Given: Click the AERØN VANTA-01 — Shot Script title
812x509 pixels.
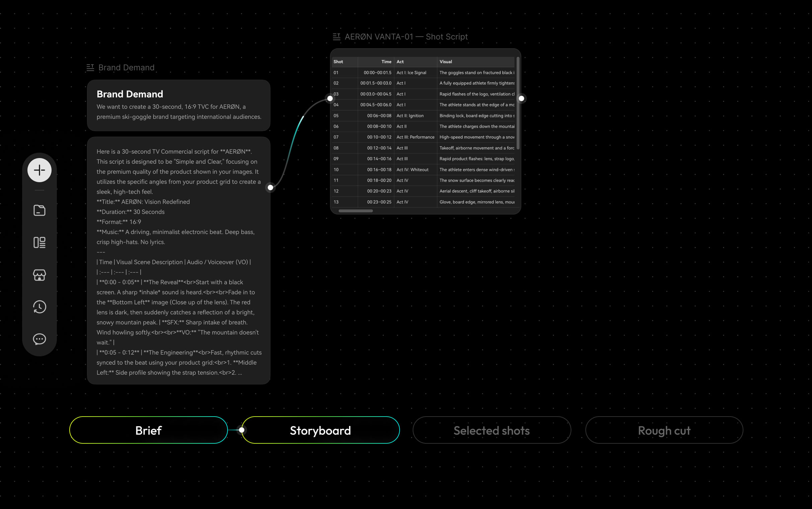Looking at the screenshot, I should click(x=406, y=37).
